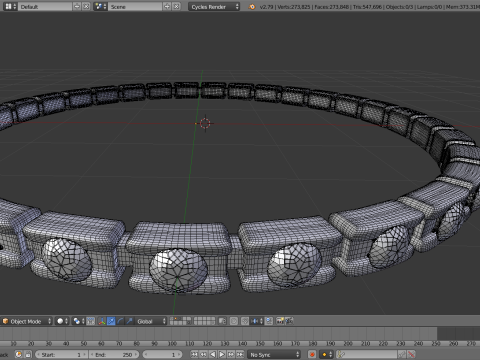The height and width of the screenshot is (360, 480).
Task: Click frame 200 on the timeline ruler
Action: tap(348, 343)
